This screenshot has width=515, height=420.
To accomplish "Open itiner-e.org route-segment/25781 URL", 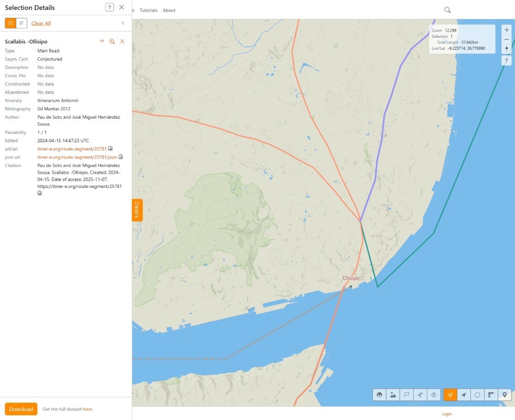I will (72, 149).
